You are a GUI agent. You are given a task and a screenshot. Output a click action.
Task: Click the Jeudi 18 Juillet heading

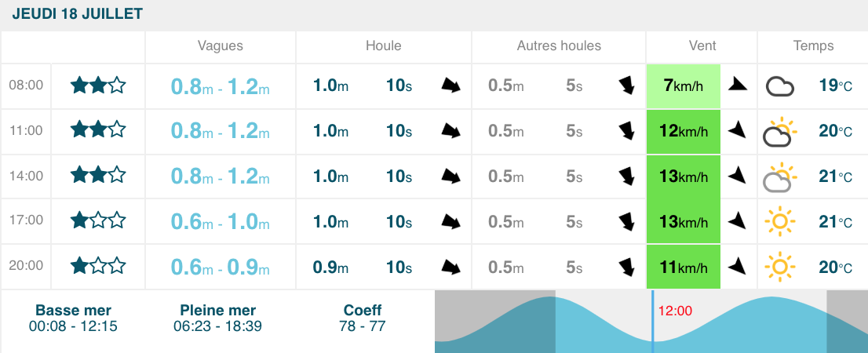(x=77, y=15)
